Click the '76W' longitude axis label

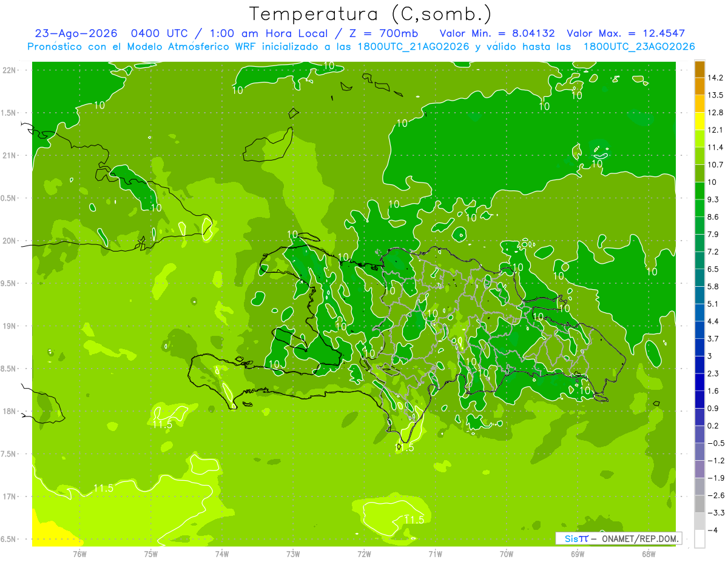pyautogui.click(x=79, y=554)
